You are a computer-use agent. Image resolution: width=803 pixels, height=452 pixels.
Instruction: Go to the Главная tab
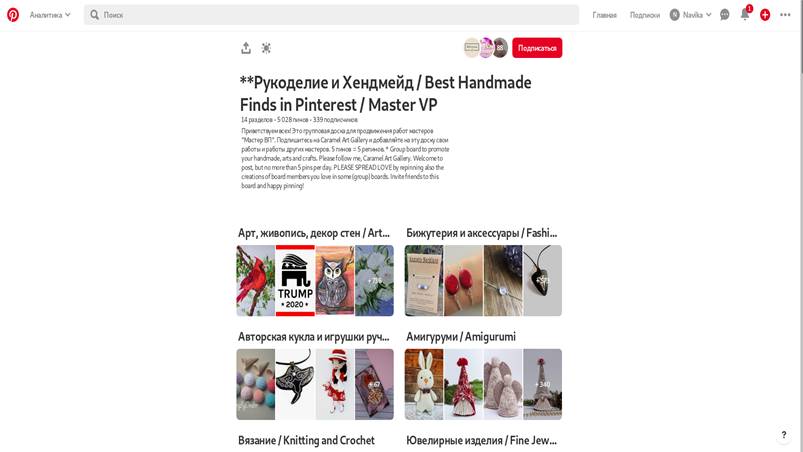pos(604,15)
